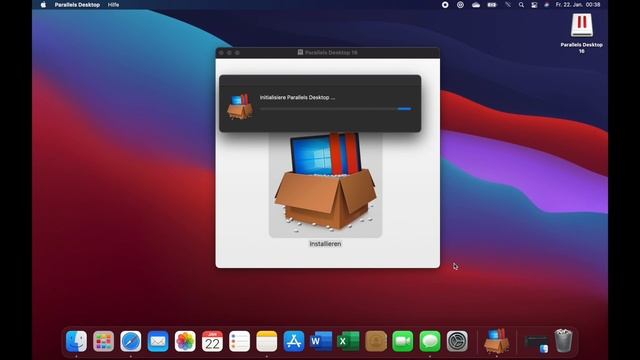
Task: Open Finder from the dock
Action: (76, 341)
